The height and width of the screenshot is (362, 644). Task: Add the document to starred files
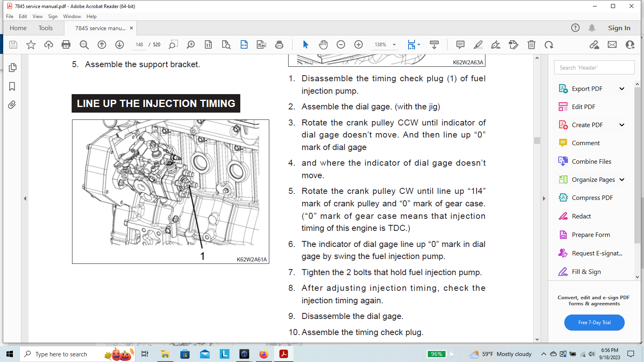click(x=31, y=45)
